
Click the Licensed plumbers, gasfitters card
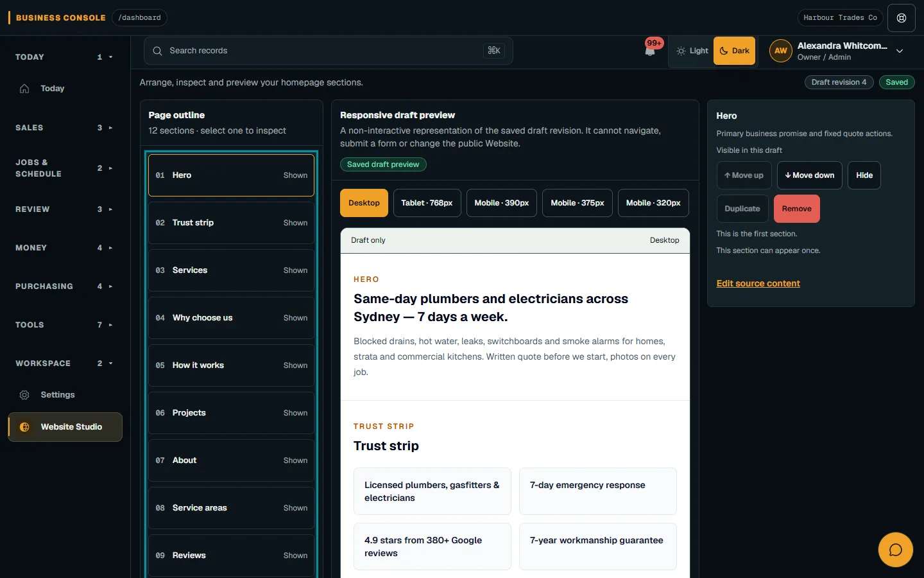432,491
